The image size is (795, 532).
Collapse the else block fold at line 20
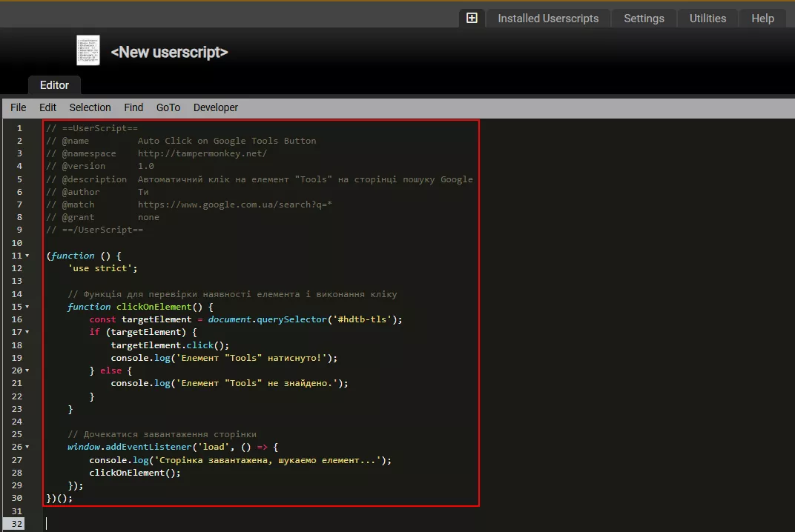(x=27, y=370)
